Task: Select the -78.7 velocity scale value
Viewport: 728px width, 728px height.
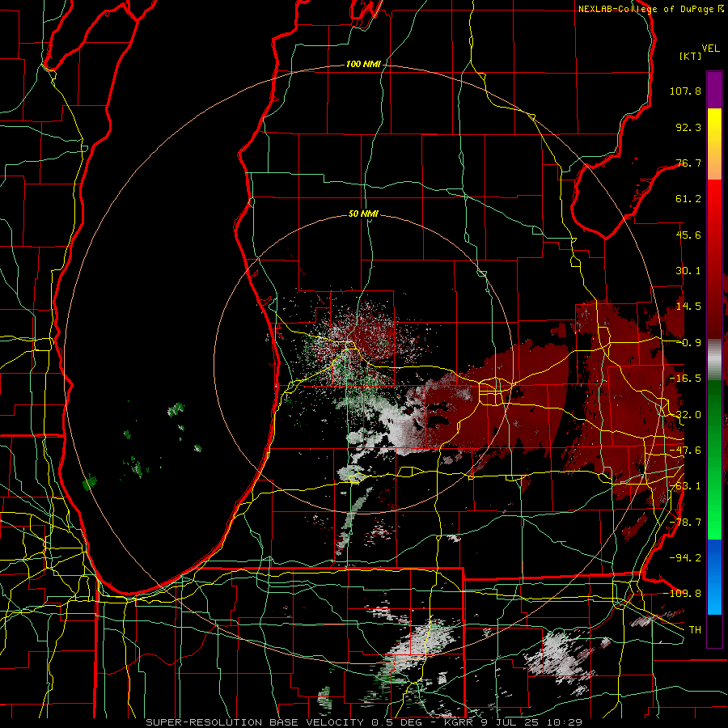Action: [685, 523]
